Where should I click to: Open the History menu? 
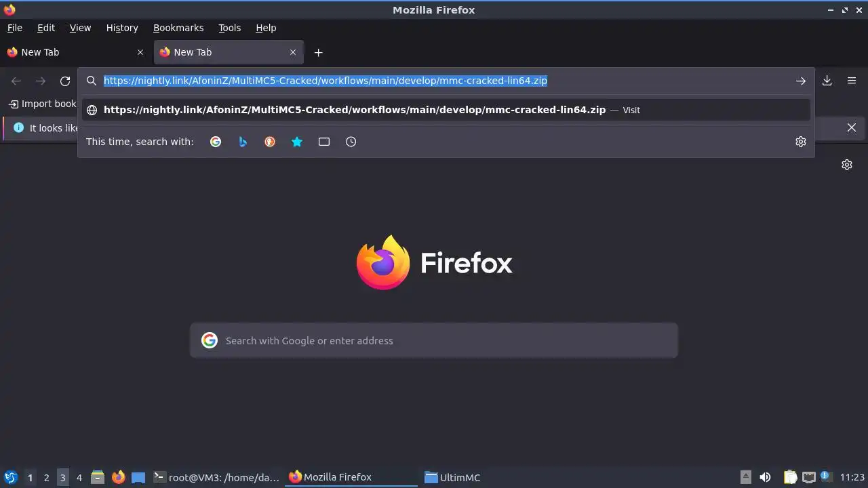click(x=122, y=28)
